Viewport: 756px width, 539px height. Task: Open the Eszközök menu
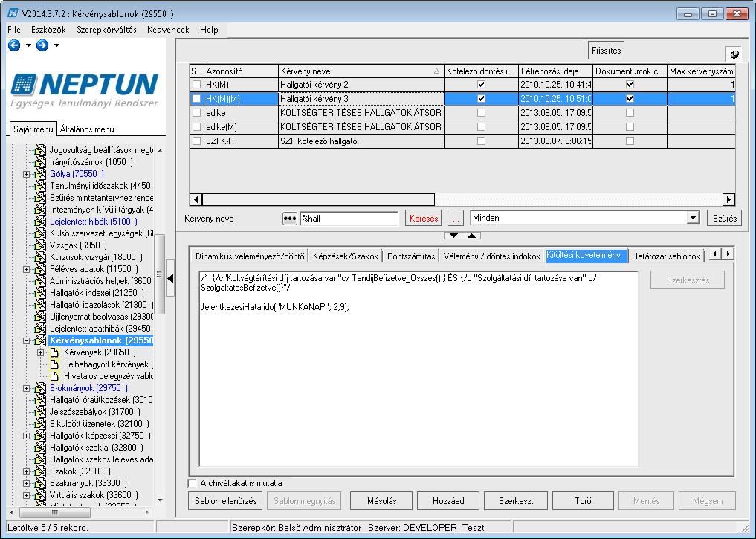coord(48,30)
